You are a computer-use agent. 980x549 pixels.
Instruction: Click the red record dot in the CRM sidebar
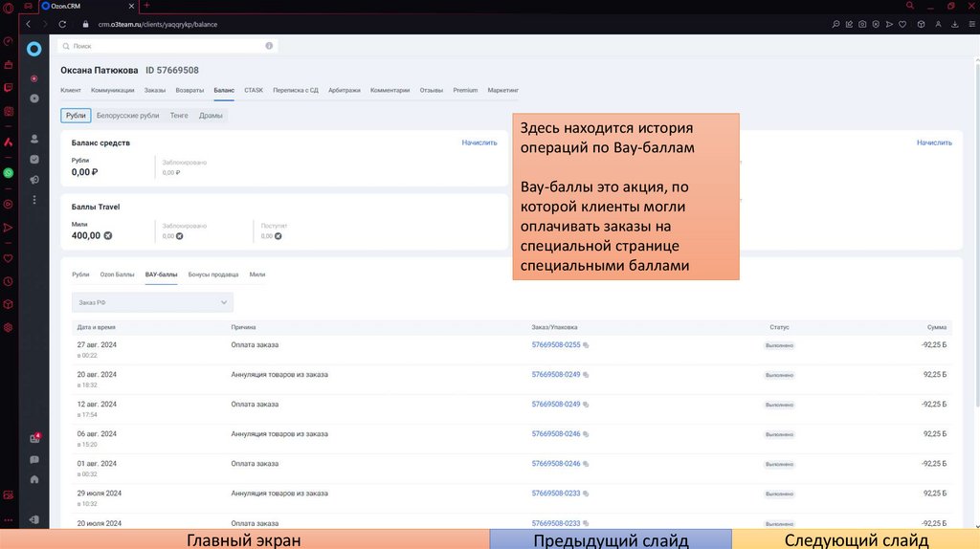(x=34, y=78)
